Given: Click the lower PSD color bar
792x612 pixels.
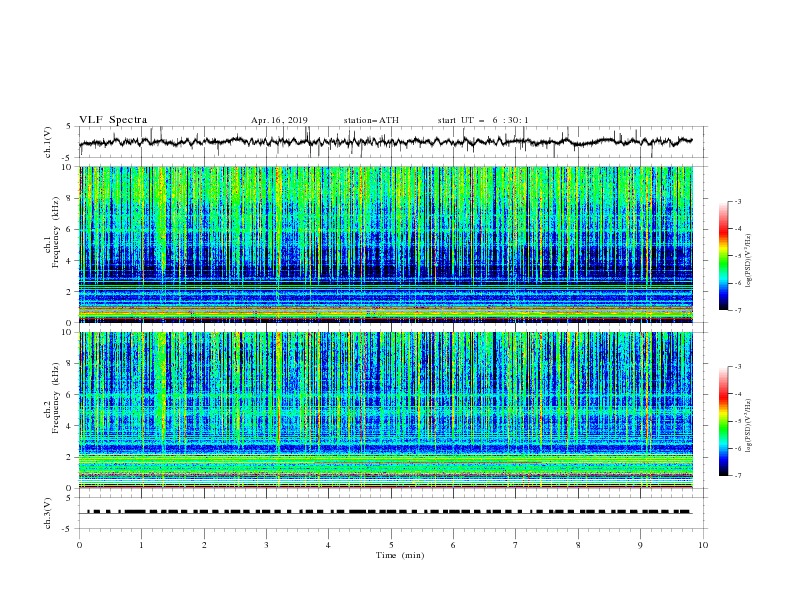Looking at the screenshot, I should coord(724,421).
